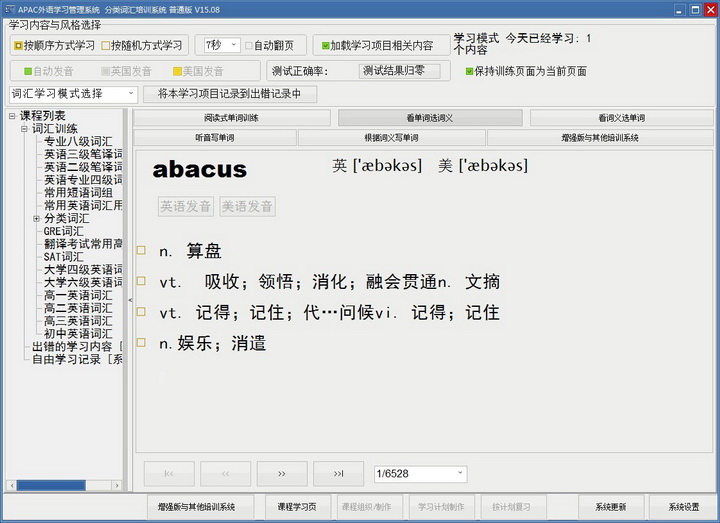Screen dimensions: 720x523
Task: Open 词汇学习模式选择 dropdown
Action: [73, 94]
